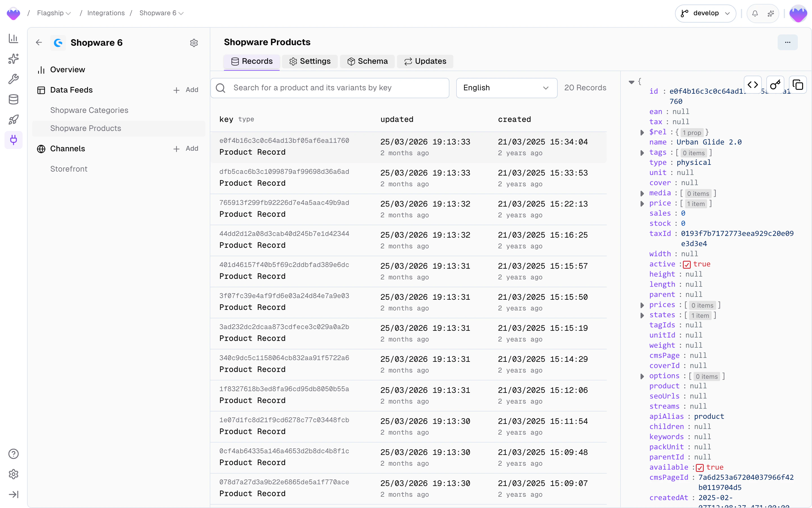This screenshot has width=812, height=508.
Task: Open the Storefront channel
Action: 69,169
